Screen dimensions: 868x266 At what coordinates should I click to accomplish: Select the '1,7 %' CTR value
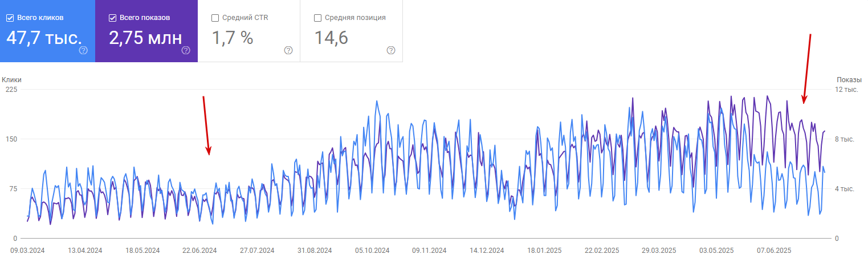click(x=232, y=38)
